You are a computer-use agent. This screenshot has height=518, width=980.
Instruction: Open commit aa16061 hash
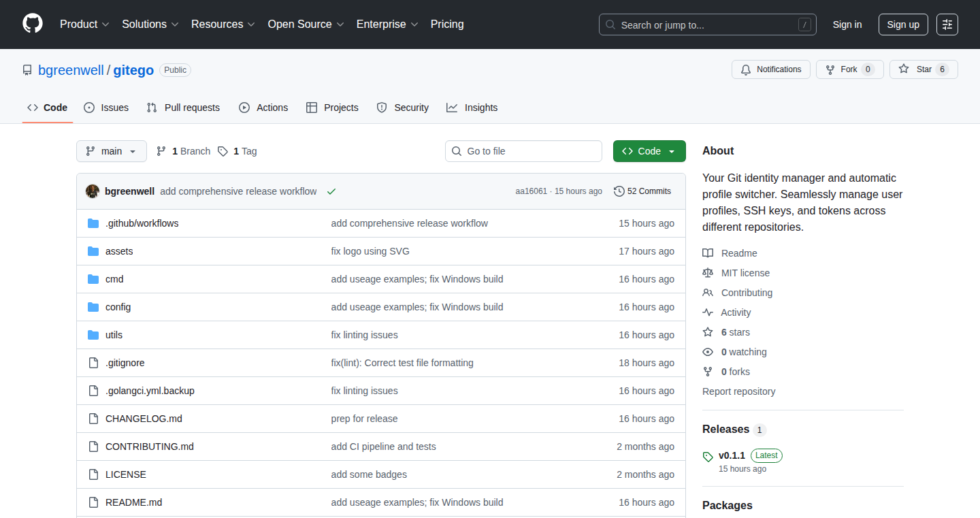pyautogui.click(x=532, y=191)
